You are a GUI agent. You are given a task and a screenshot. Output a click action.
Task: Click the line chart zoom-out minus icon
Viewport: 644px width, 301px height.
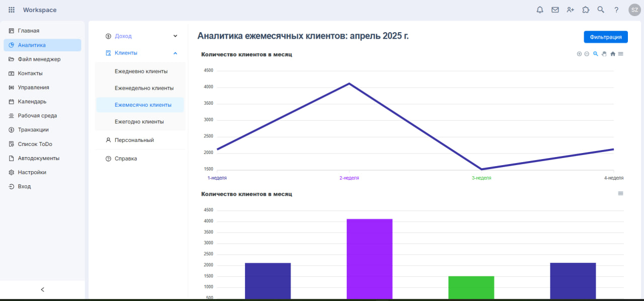coord(587,54)
